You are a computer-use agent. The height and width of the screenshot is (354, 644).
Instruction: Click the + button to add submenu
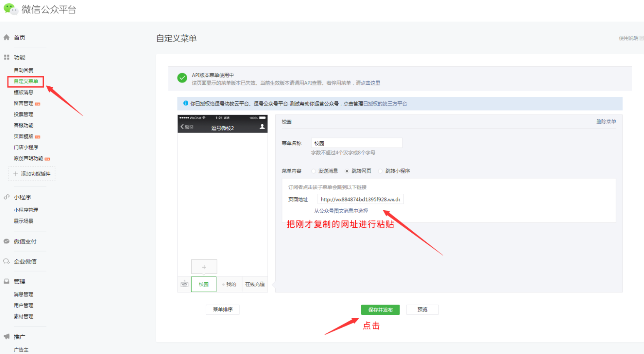[204, 266]
